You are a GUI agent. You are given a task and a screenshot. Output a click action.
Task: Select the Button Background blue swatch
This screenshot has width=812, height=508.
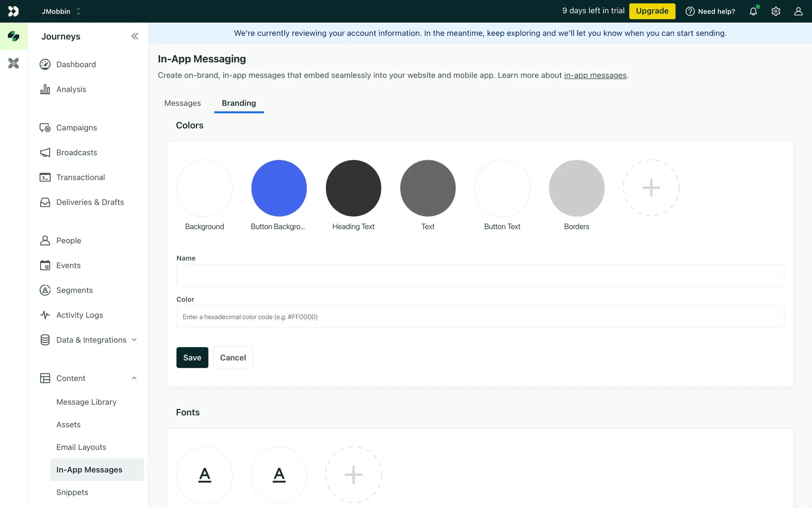(279, 188)
